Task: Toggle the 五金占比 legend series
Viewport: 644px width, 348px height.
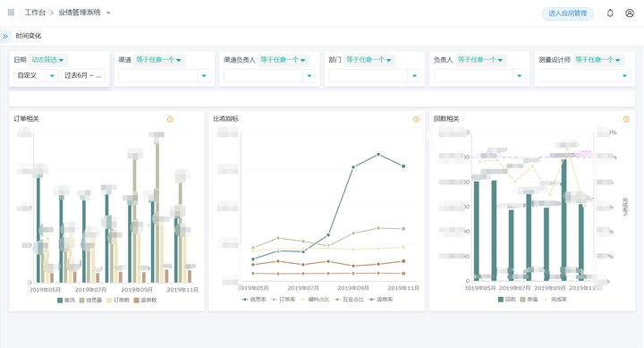Action: (x=349, y=300)
